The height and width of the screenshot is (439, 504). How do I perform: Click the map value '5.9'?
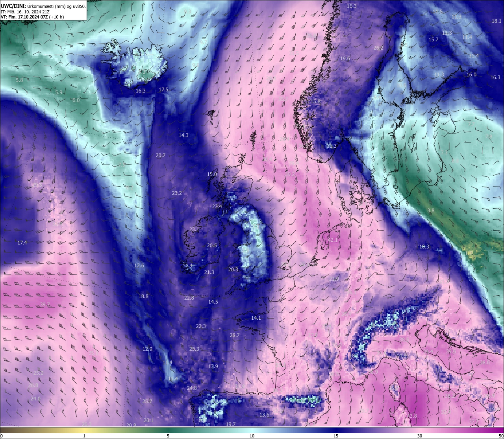[x=59, y=93]
